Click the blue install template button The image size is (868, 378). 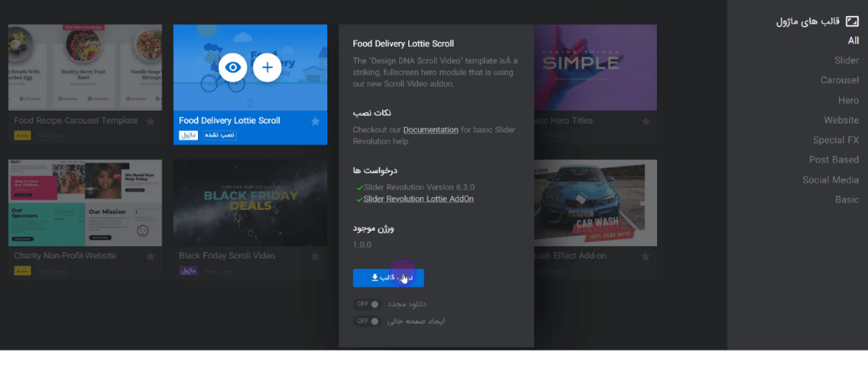tap(389, 278)
